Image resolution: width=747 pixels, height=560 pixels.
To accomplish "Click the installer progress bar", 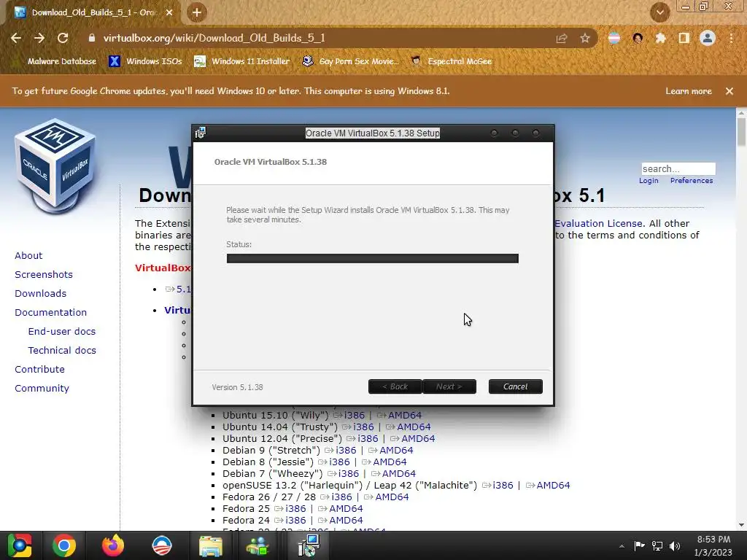I will (x=373, y=259).
